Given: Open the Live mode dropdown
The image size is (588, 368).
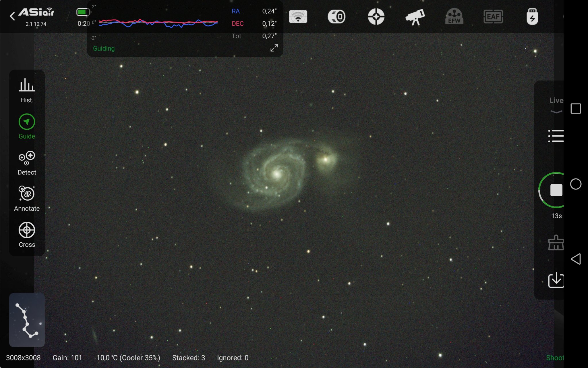Looking at the screenshot, I should coord(556,105).
